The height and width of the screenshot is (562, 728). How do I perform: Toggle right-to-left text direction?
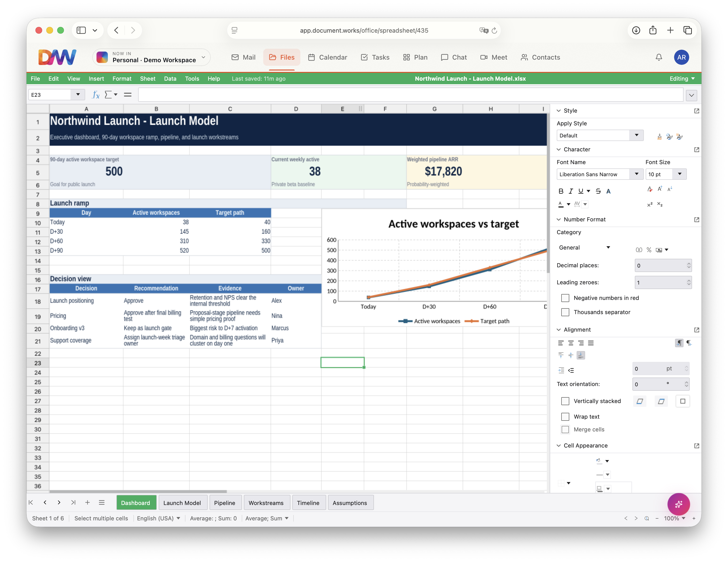pyautogui.click(x=689, y=343)
